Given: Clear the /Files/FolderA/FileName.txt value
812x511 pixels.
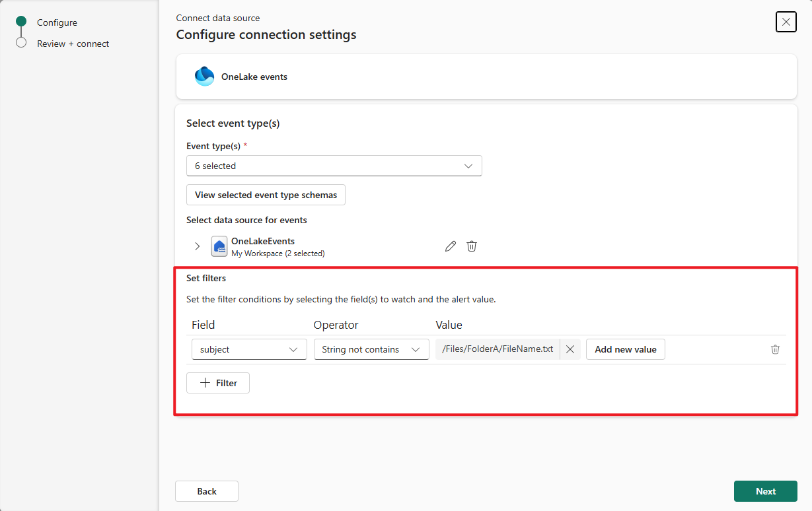Looking at the screenshot, I should click(570, 349).
